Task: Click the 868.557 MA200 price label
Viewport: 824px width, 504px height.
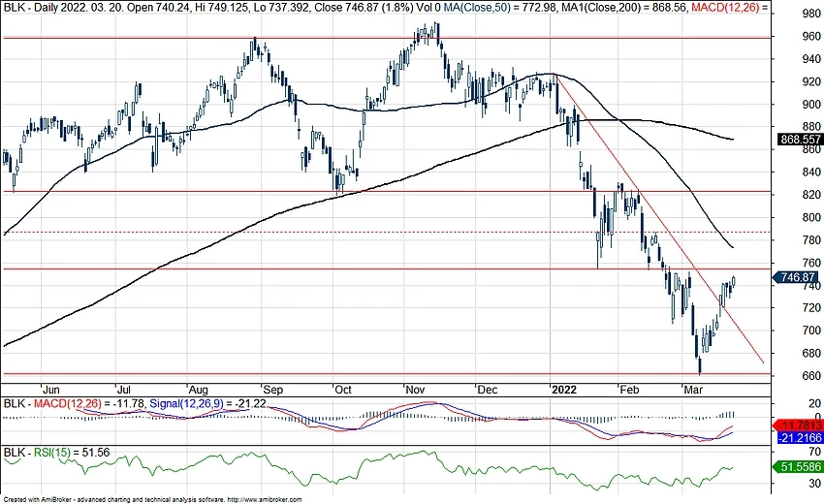Action: 800,140
